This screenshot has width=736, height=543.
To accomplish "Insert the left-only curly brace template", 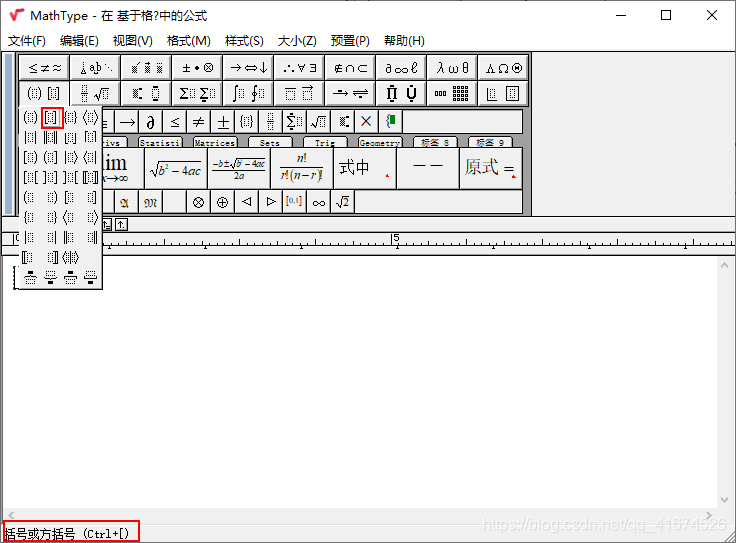I will [29, 217].
